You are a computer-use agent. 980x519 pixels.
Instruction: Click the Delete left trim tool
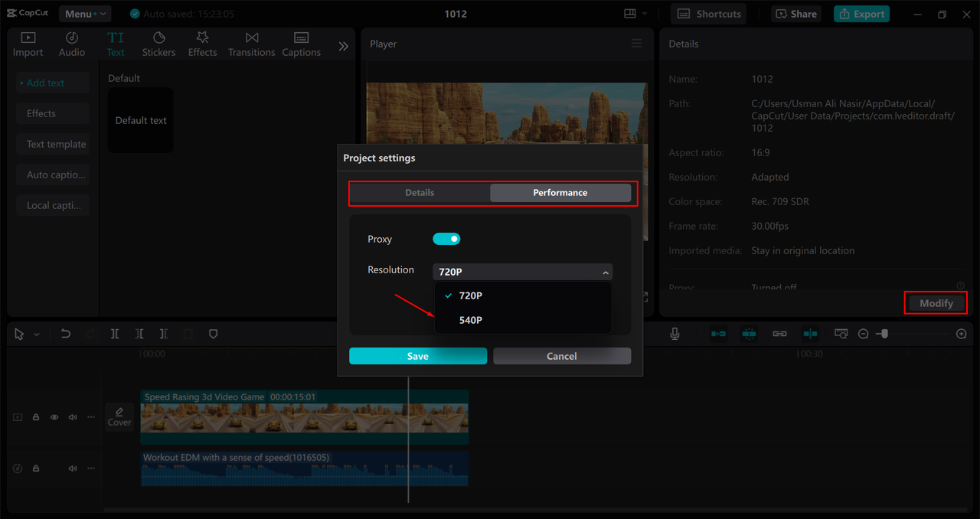pyautogui.click(x=139, y=334)
